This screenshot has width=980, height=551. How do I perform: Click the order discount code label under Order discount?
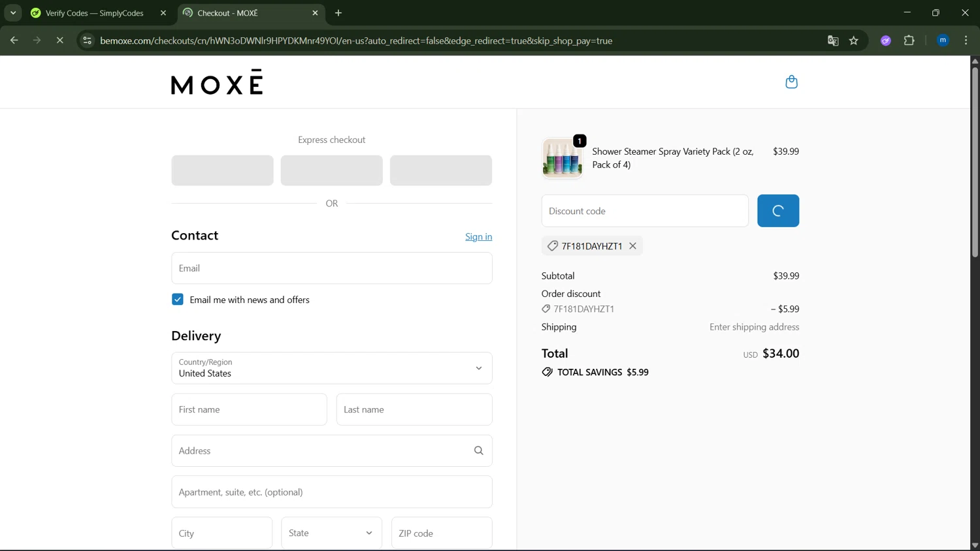pyautogui.click(x=584, y=309)
